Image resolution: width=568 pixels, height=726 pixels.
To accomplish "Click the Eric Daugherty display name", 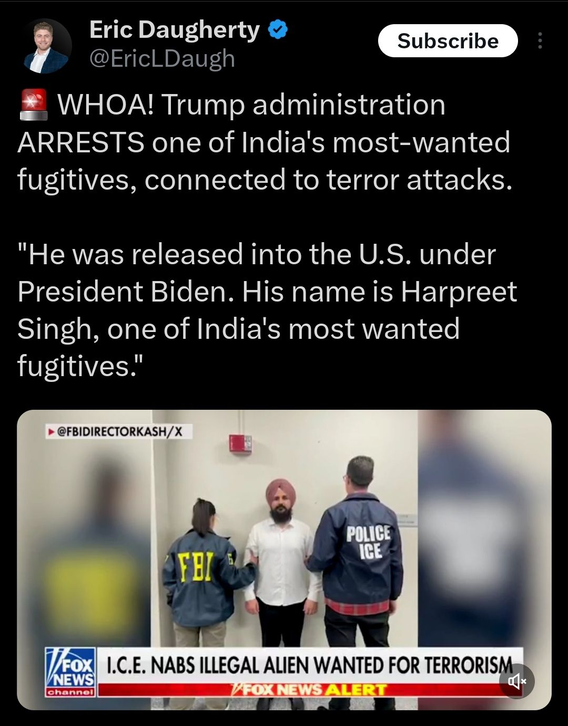I will pyautogui.click(x=174, y=30).
